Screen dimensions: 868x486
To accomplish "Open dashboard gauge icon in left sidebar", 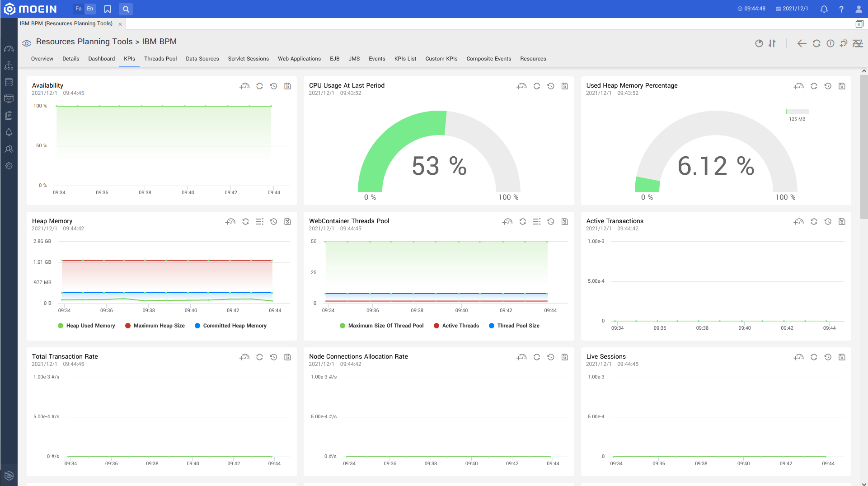I will tap(9, 49).
